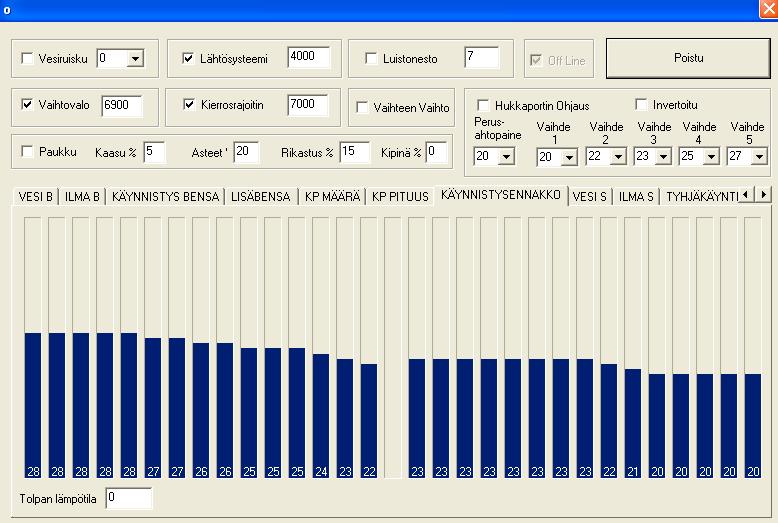Select the KÄYNNISTYS BENSA tab

165,196
